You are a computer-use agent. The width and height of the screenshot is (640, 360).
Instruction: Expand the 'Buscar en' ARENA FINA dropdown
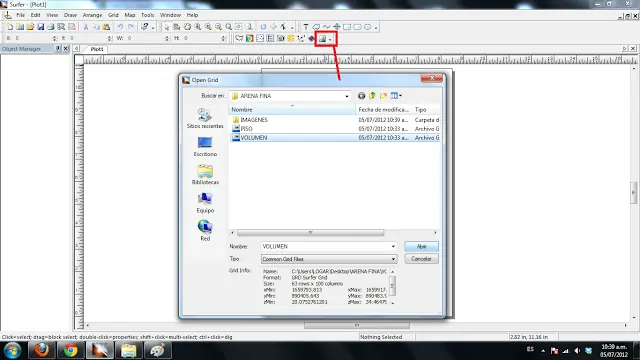point(347,96)
